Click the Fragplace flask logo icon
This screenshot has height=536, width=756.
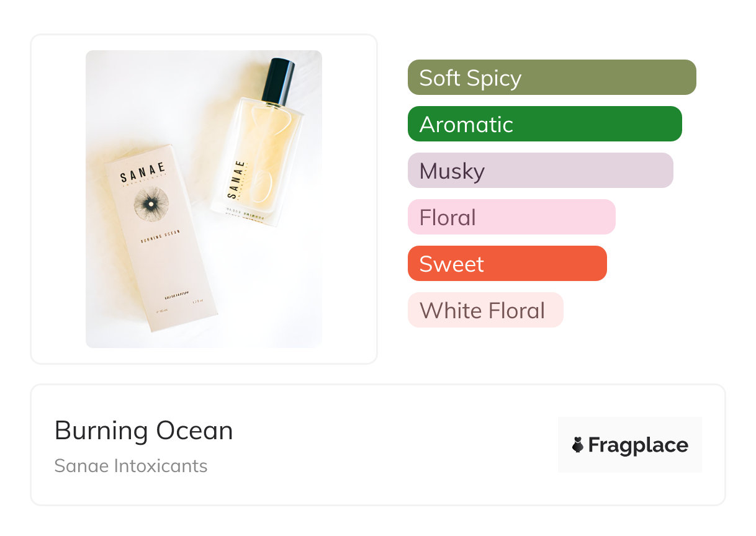pos(578,445)
